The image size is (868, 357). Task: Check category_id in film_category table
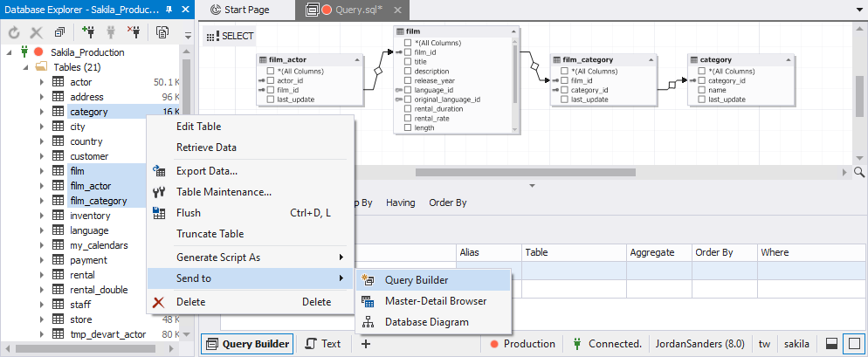click(x=565, y=90)
